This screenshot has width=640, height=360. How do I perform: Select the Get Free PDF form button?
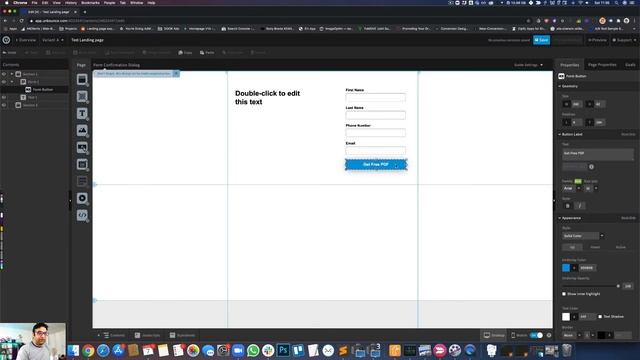[x=376, y=164]
